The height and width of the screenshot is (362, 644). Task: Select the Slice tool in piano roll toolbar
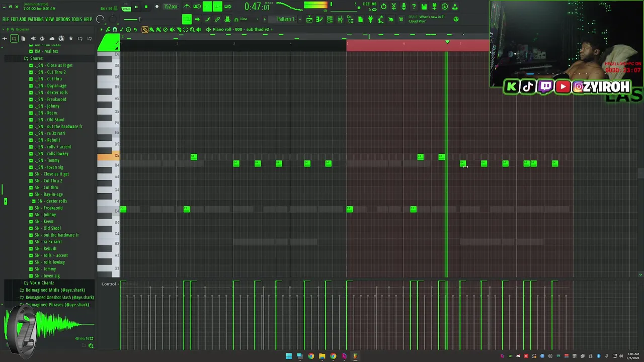[179, 29]
